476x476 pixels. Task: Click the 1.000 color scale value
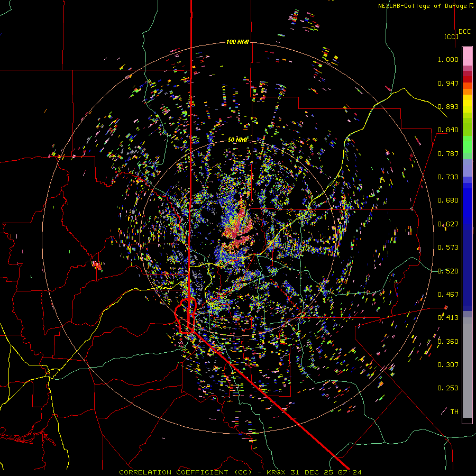point(448,59)
